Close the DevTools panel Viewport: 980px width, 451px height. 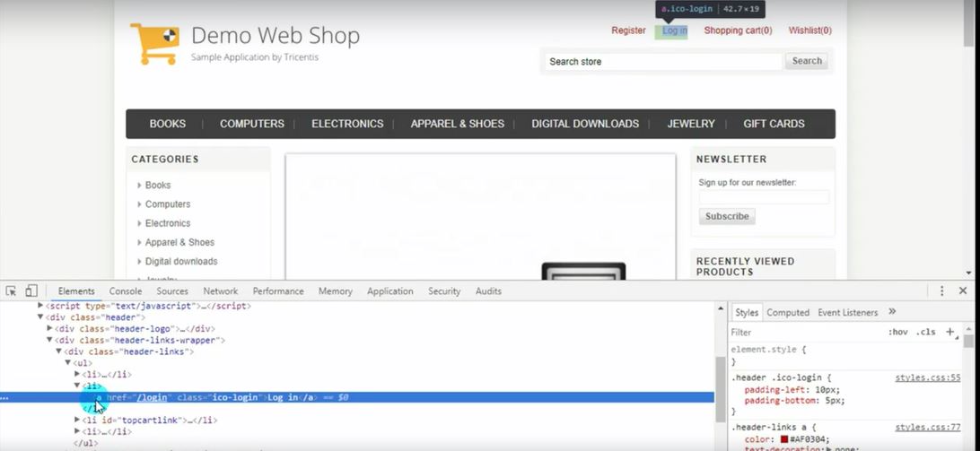click(963, 291)
